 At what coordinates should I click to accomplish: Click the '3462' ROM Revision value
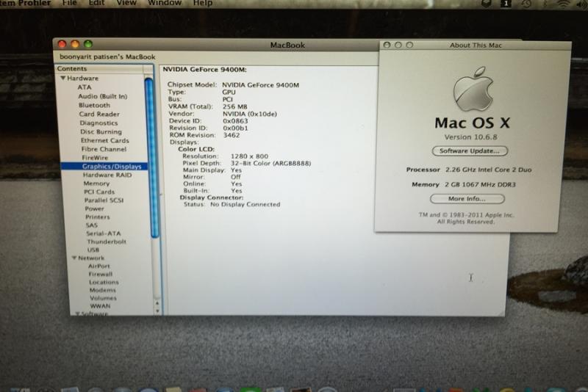(232, 135)
